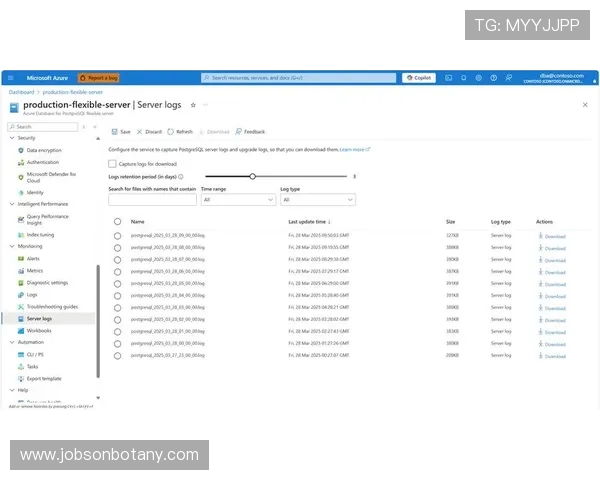The height and width of the screenshot is (480, 600).
Task: Collapse the Monitoring section in sidebar
Action: pos(12,245)
